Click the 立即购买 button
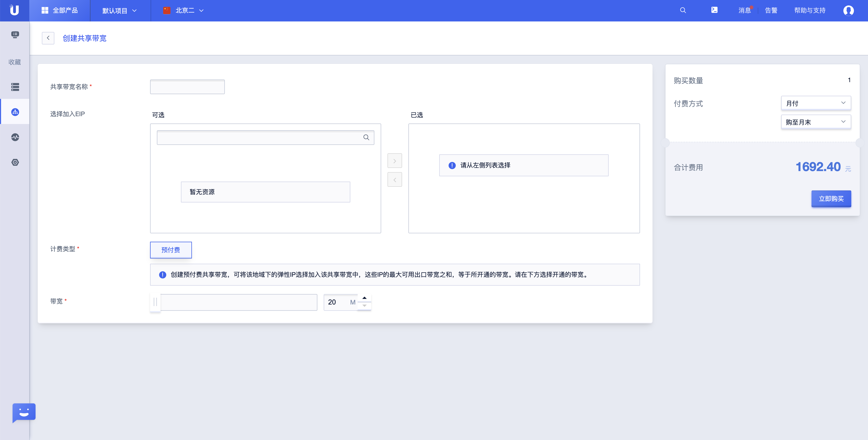The width and height of the screenshot is (868, 440). (831, 199)
